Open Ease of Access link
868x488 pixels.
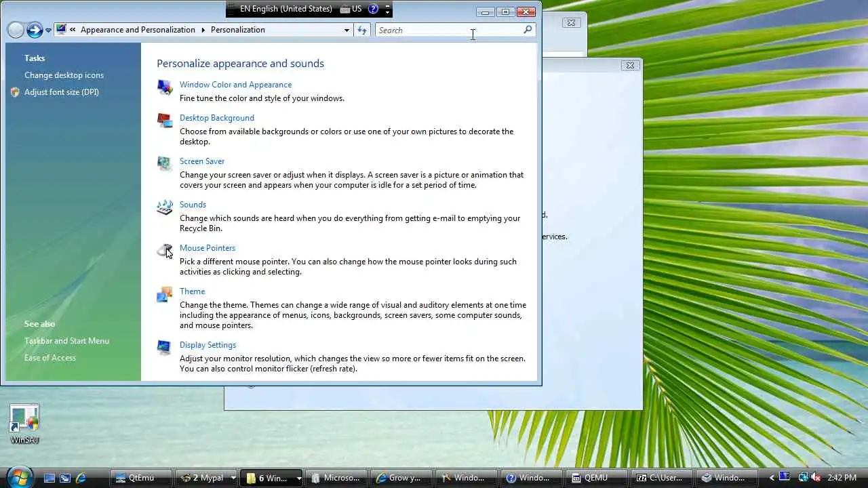click(50, 358)
